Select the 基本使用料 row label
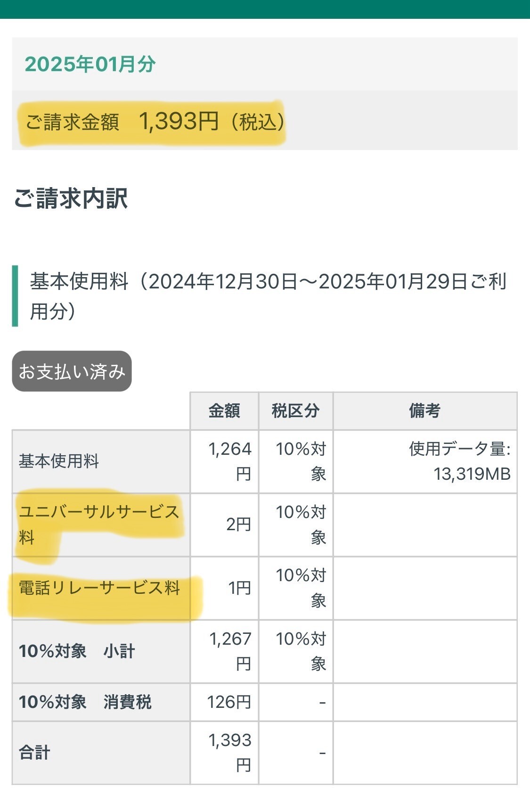 (59, 461)
